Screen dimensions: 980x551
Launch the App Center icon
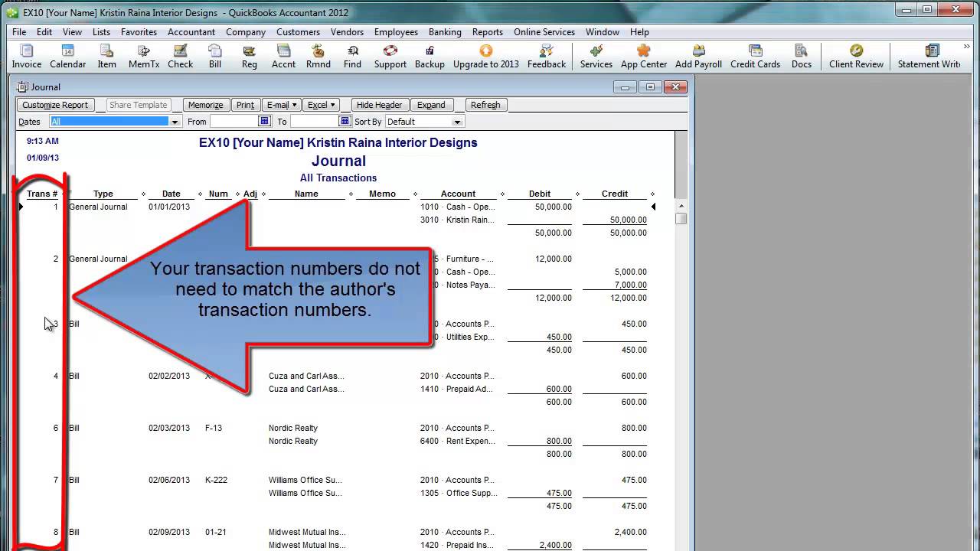pyautogui.click(x=643, y=57)
